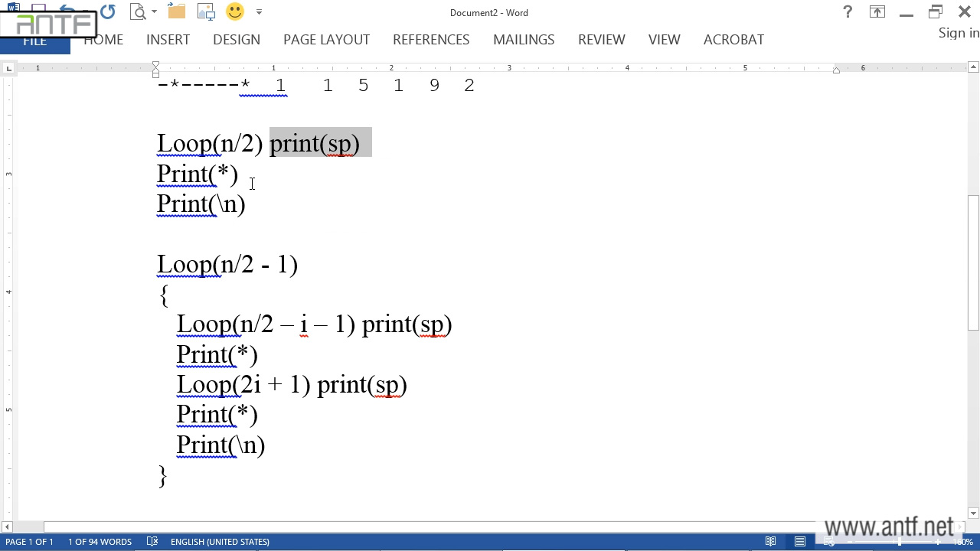Click the tab selector at ruler corner
Image resolution: width=980 pixels, height=551 pixels.
pos(8,69)
